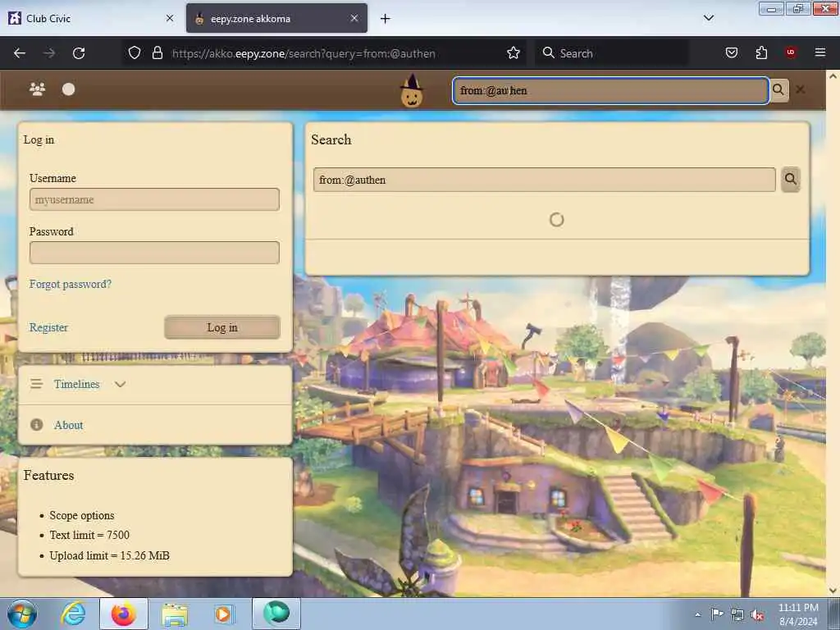Open the Firefox hamburger application menu

point(819,52)
